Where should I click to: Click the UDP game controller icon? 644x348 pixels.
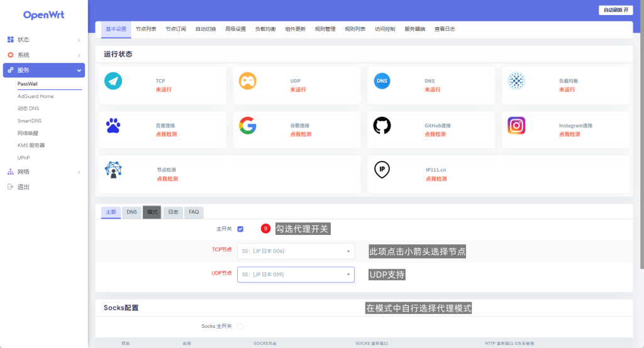[247, 82]
